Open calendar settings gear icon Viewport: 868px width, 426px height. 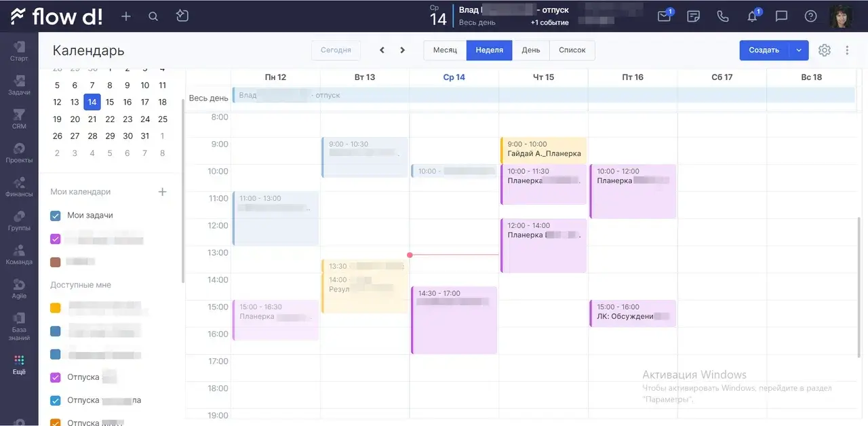(x=825, y=50)
